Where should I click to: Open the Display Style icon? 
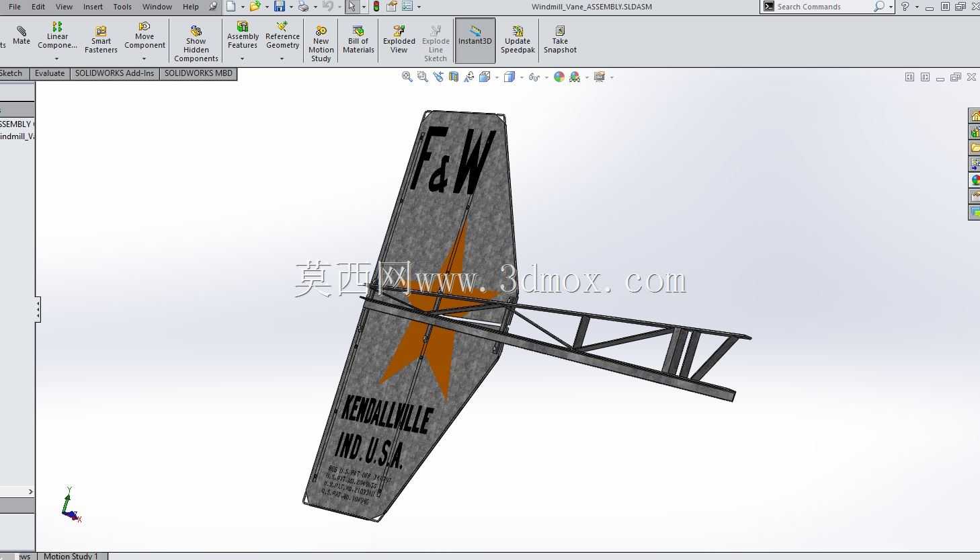click(x=509, y=77)
